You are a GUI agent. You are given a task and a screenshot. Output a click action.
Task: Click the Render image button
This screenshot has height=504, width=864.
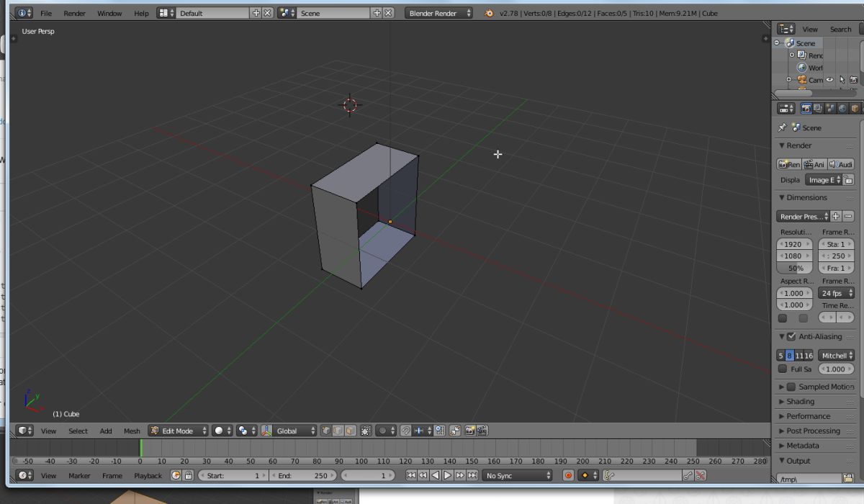(789, 164)
